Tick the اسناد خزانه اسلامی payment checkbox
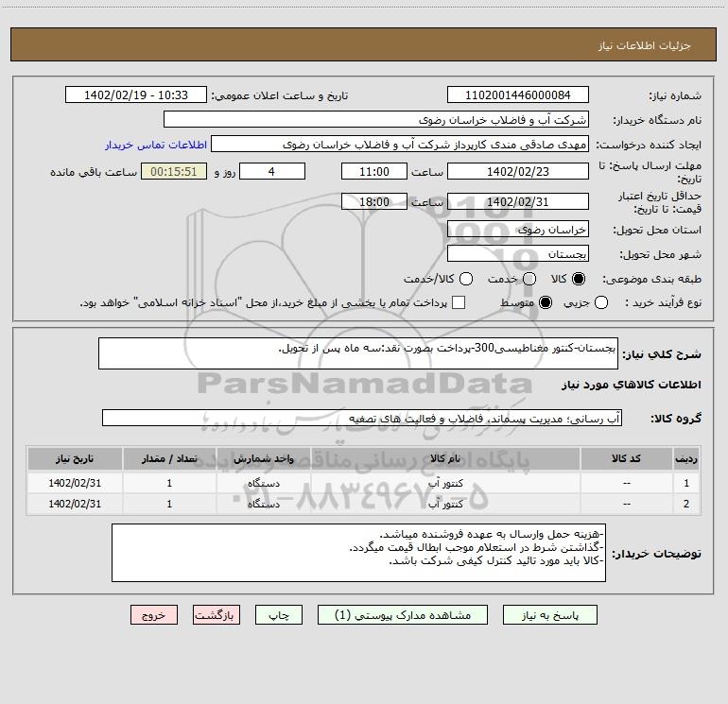The height and width of the screenshot is (704, 728). [x=459, y=302]
